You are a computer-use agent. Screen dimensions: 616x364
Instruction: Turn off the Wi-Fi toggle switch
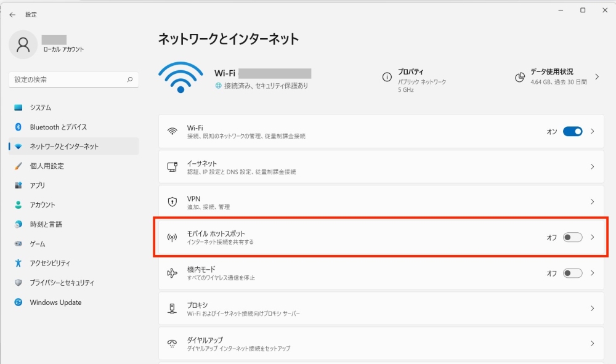point(572,131)
